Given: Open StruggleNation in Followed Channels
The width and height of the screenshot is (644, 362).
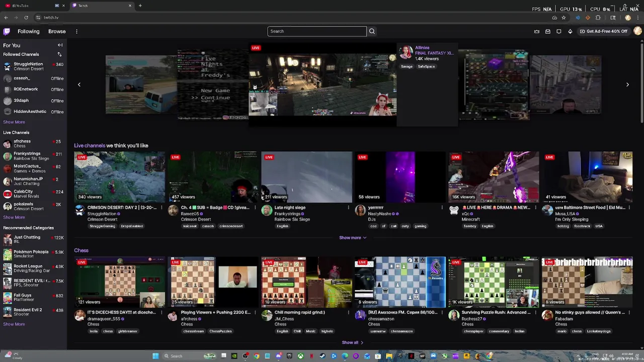Looking at the screenshot, I should pos(33,66).
